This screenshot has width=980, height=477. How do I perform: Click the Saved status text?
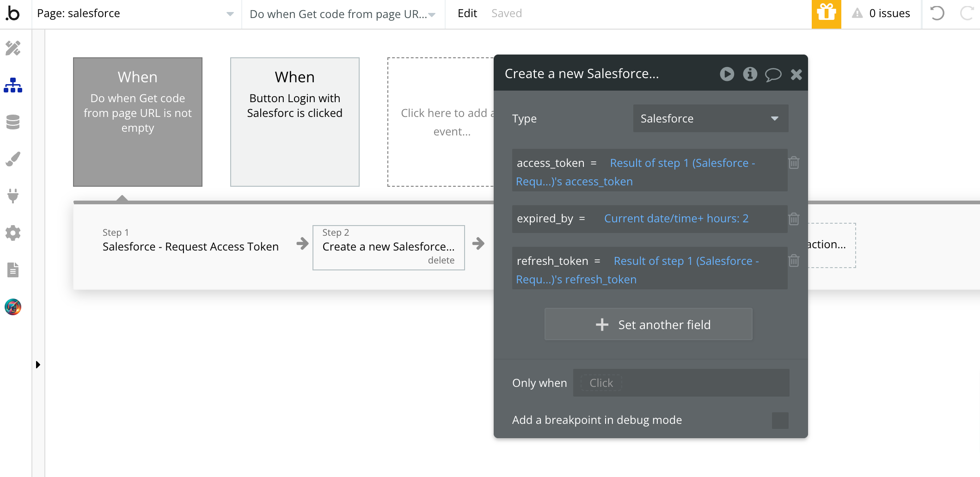pos(507,13)
